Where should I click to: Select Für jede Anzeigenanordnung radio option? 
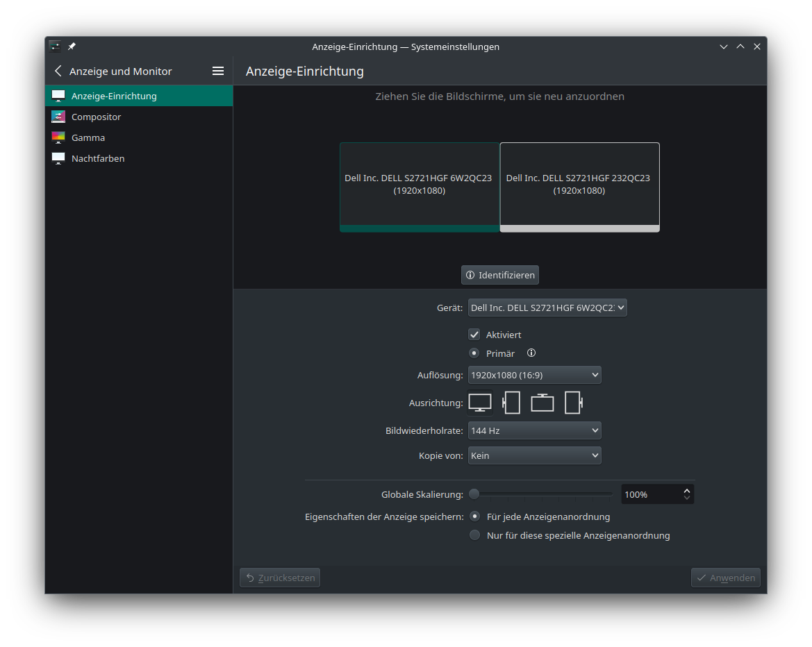click(474, 516)
